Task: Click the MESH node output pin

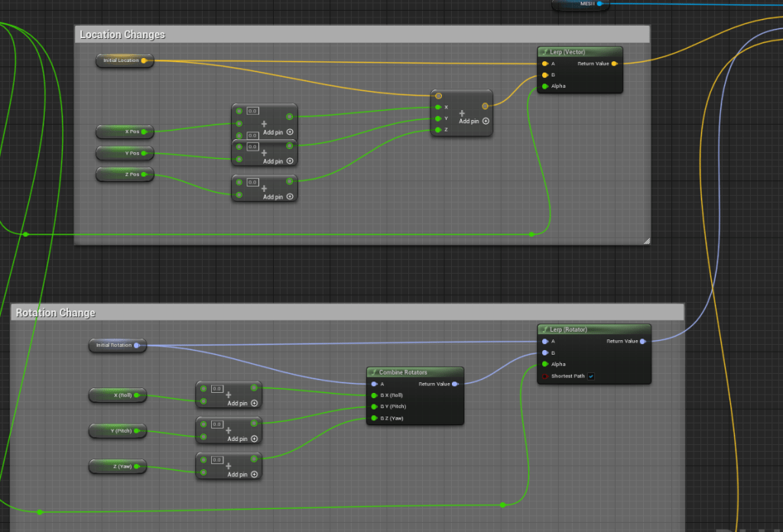Action: 599,4
